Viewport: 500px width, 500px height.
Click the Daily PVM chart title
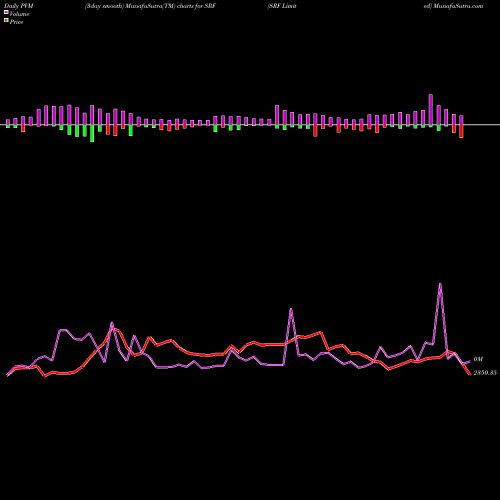click(19, 6)
